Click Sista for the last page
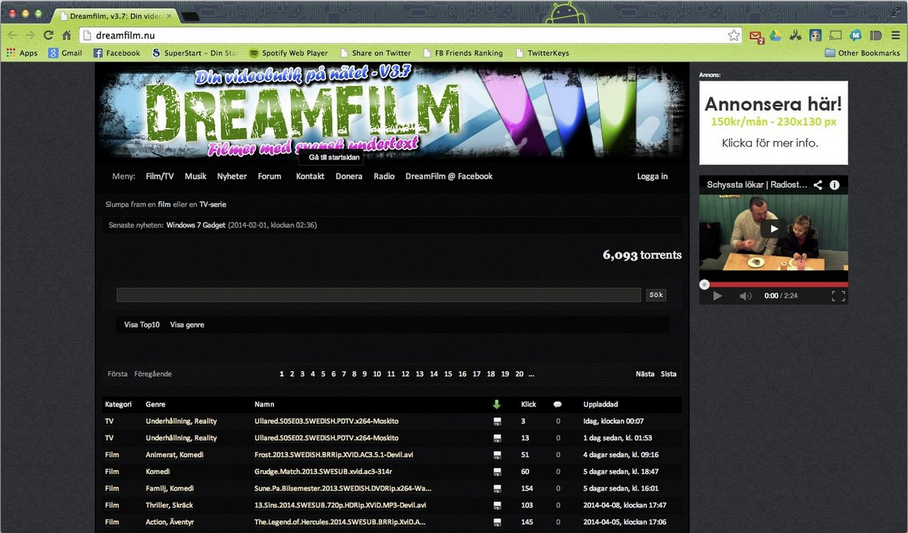This screenshot has width=908, height=533. (x=668, y=374)
